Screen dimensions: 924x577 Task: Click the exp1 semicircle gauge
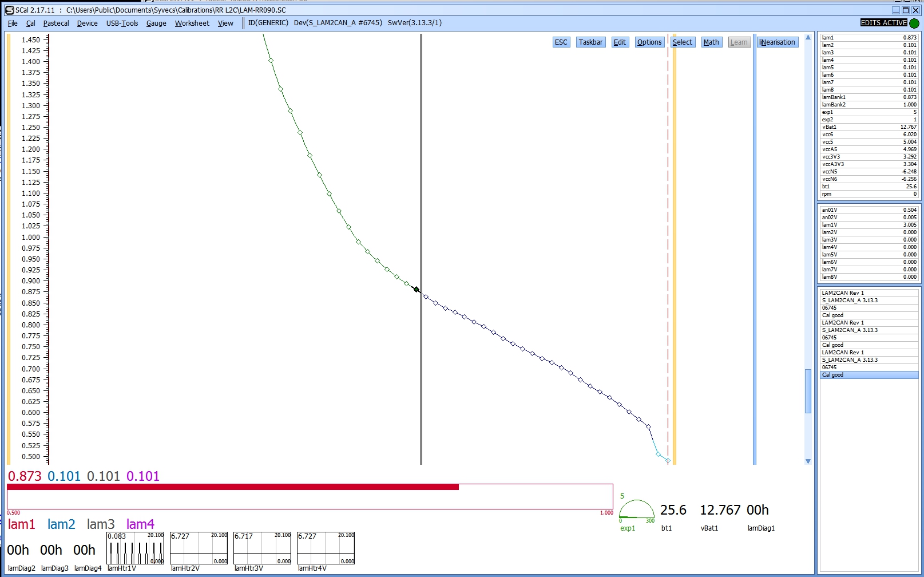636,509
